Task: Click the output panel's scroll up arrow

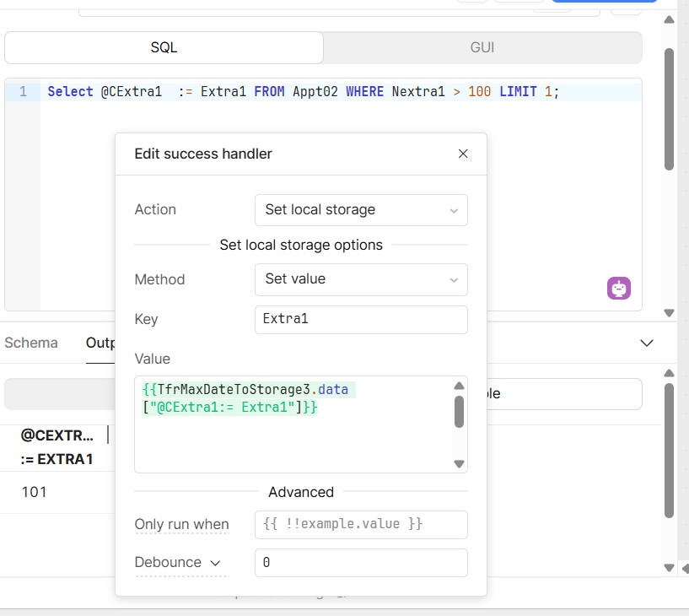Action: coord(669,373)
